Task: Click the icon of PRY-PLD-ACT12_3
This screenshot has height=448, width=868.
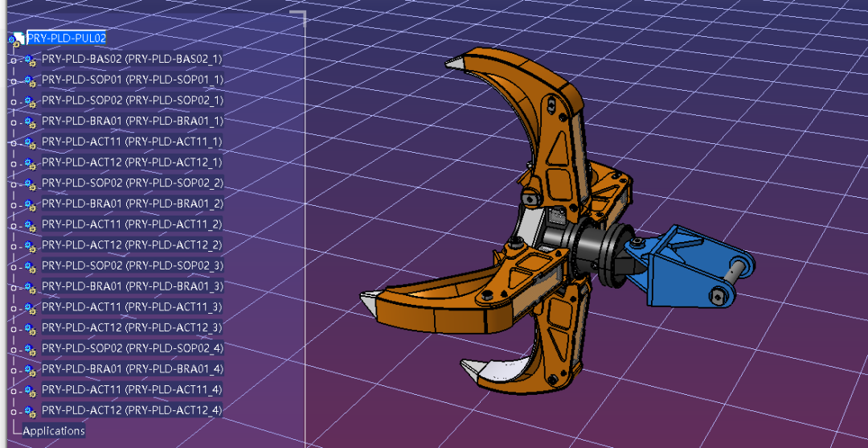Action: [30, 330]
